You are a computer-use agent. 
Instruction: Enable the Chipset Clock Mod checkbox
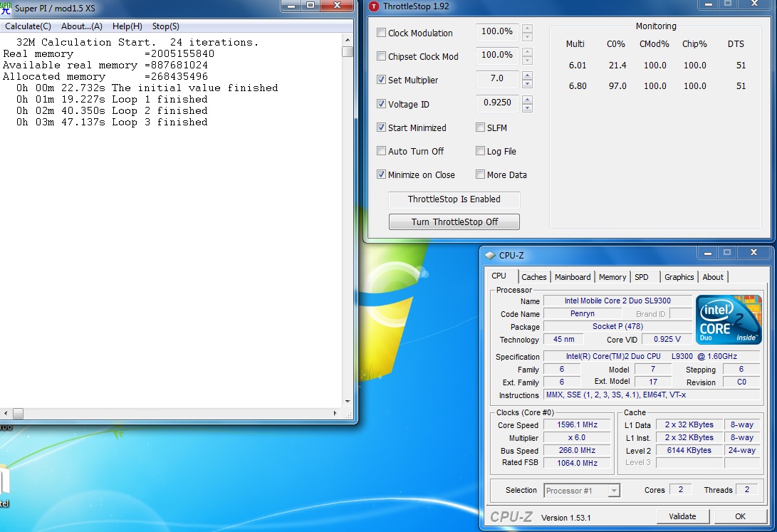(381, 56)
